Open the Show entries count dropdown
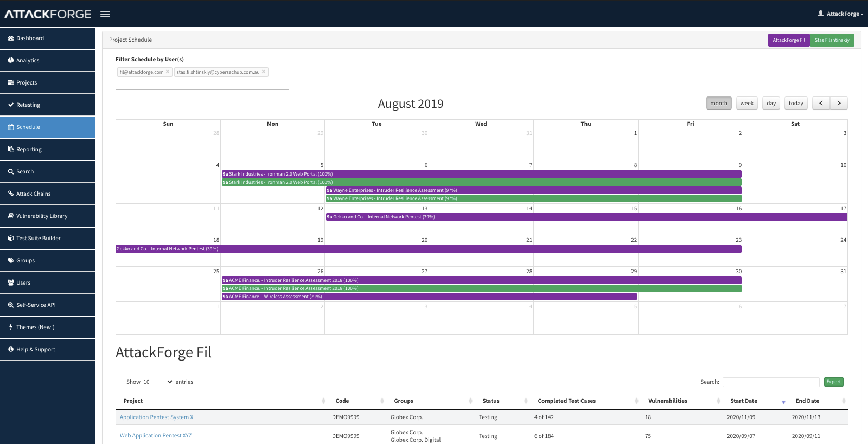868x444 pixels. (158, 382)
